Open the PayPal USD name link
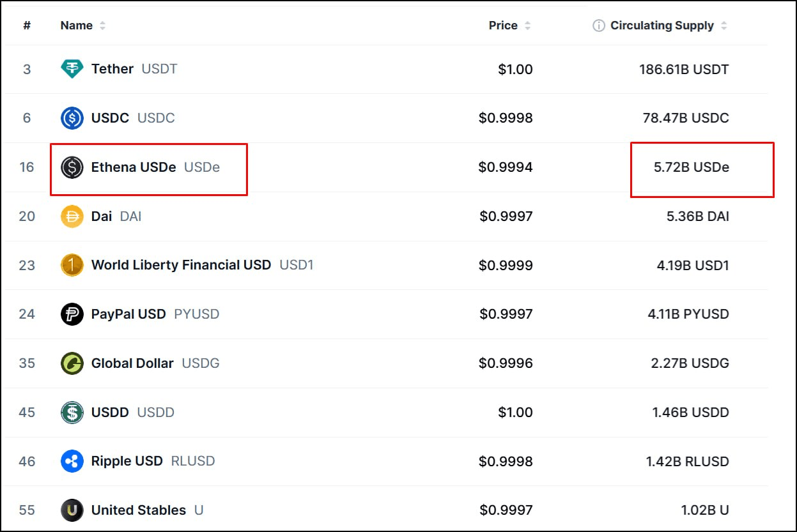Image resolution: width=797 pixels, height=532 pixels. click(x=128, y=314)
